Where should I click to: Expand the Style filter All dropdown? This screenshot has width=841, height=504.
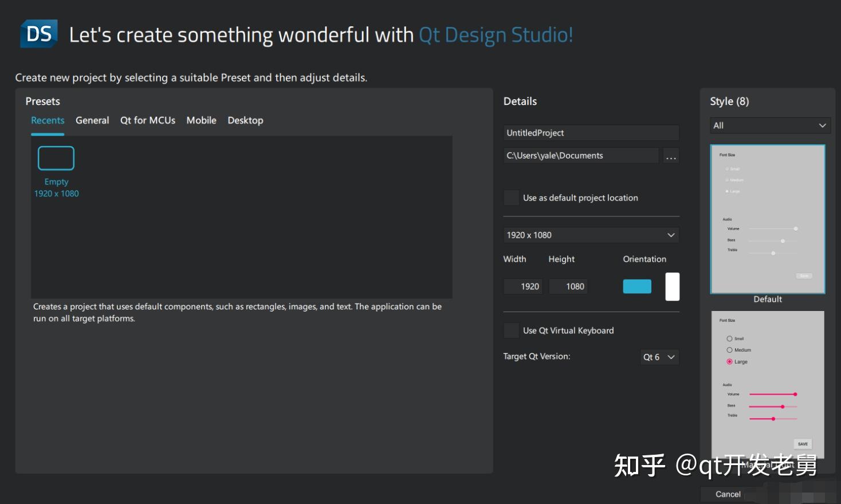coord(770,125)
